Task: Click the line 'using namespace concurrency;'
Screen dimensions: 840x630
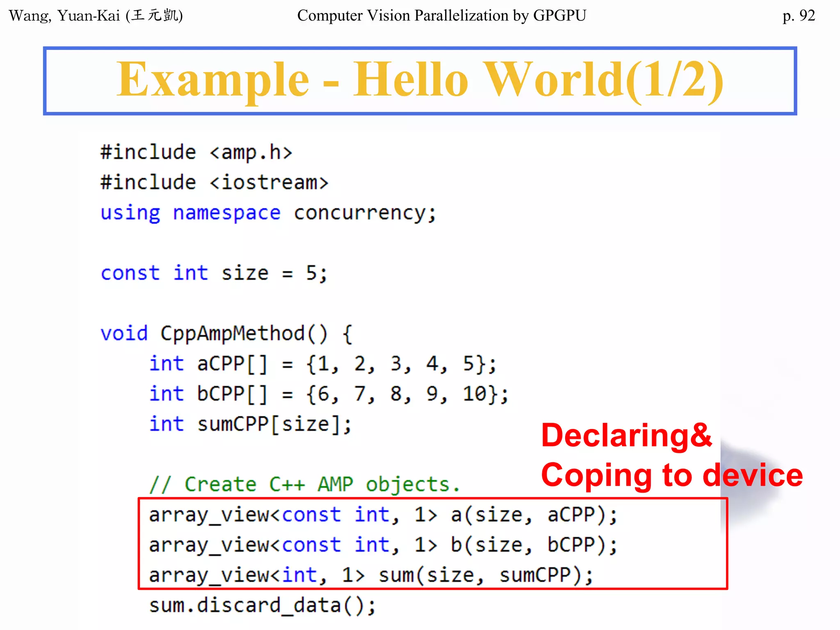Action: 269,213
